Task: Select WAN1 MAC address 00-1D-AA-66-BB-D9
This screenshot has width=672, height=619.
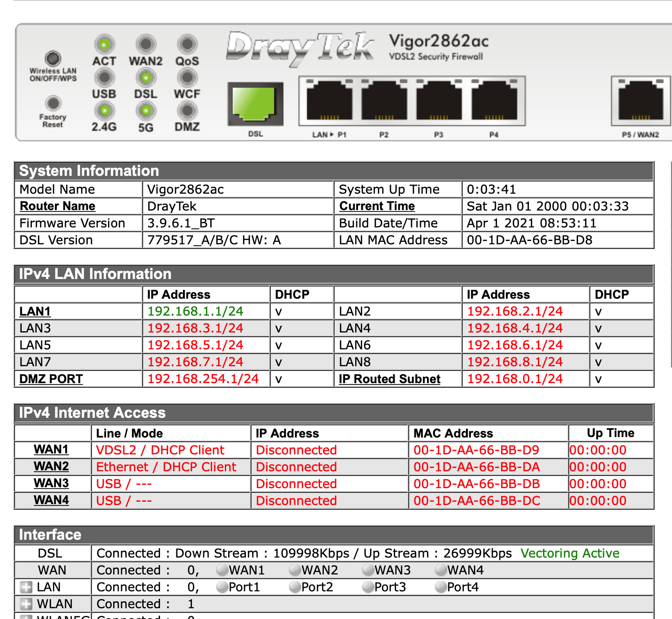Action: (476, 450)
